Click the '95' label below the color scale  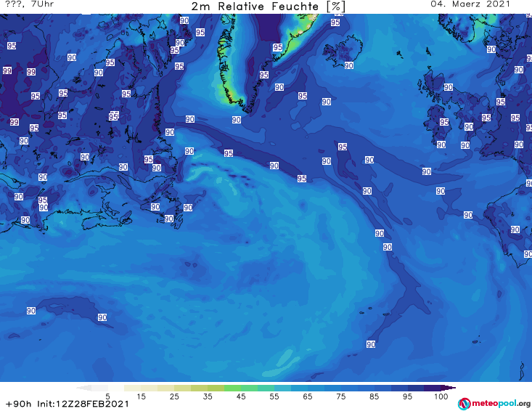(x=407, y=396)
